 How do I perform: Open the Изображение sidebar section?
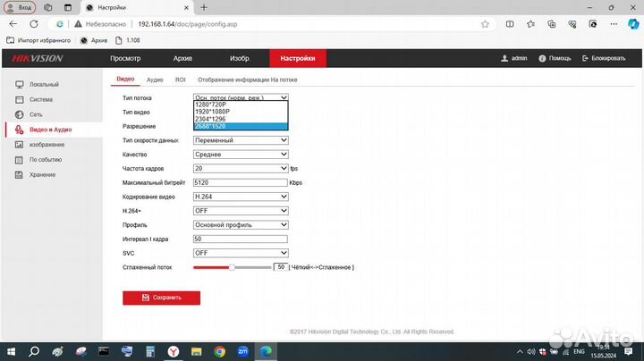coord(47,145)
